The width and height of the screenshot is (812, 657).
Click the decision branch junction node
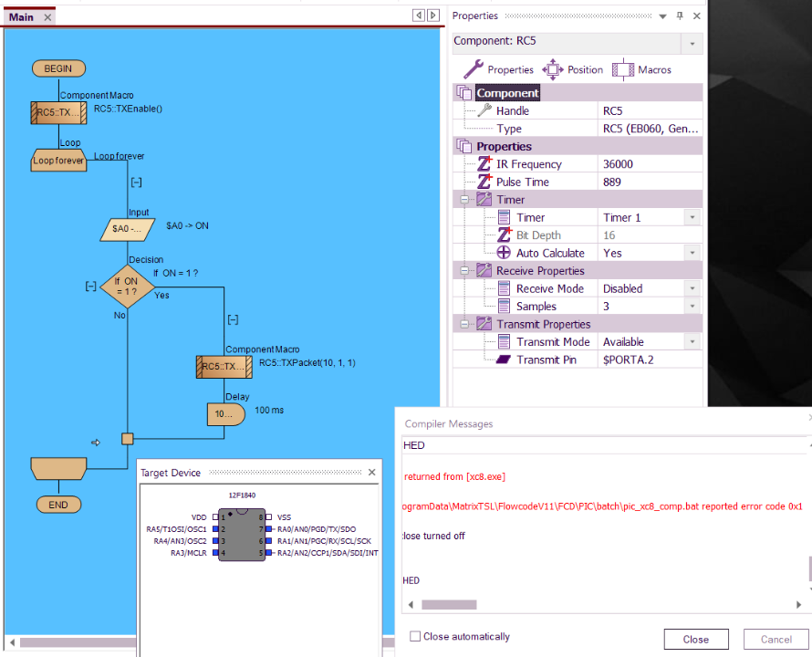(128, 439)
